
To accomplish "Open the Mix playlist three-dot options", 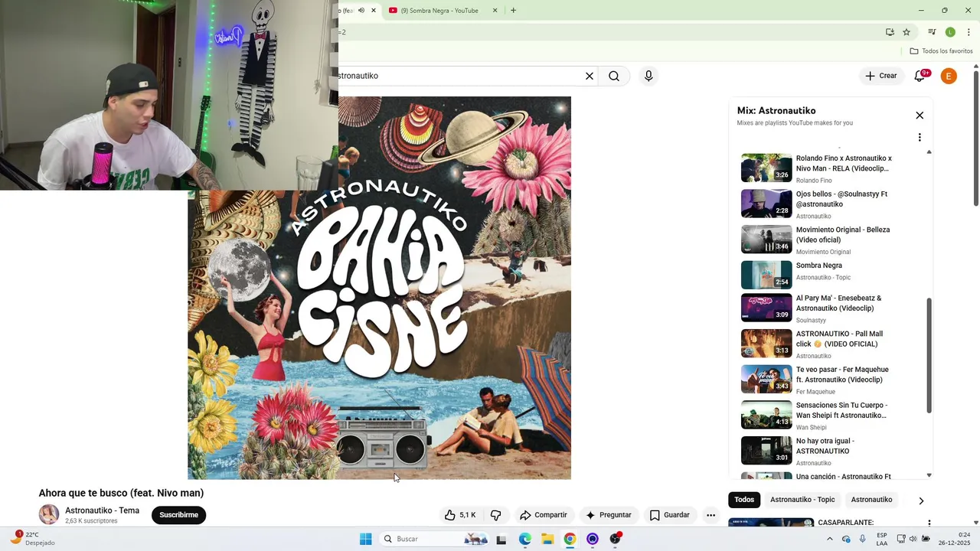I will [x=920, y=138].
